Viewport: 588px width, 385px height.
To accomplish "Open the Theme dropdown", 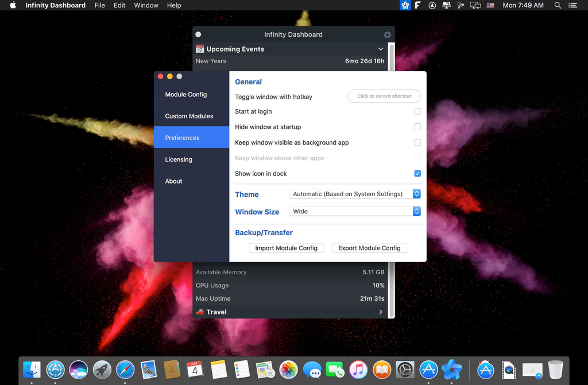I will pos(355,194).
